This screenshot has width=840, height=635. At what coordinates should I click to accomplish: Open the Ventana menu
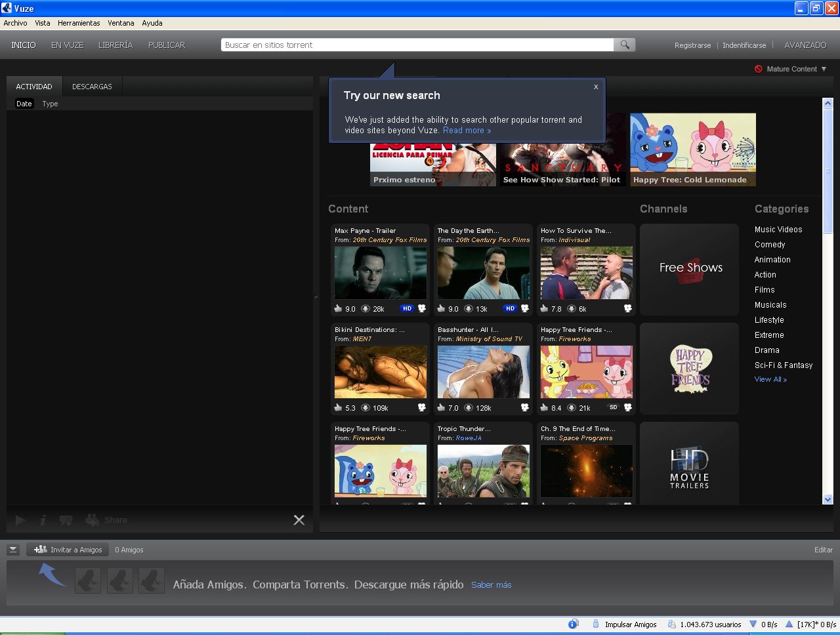(121, 23)
